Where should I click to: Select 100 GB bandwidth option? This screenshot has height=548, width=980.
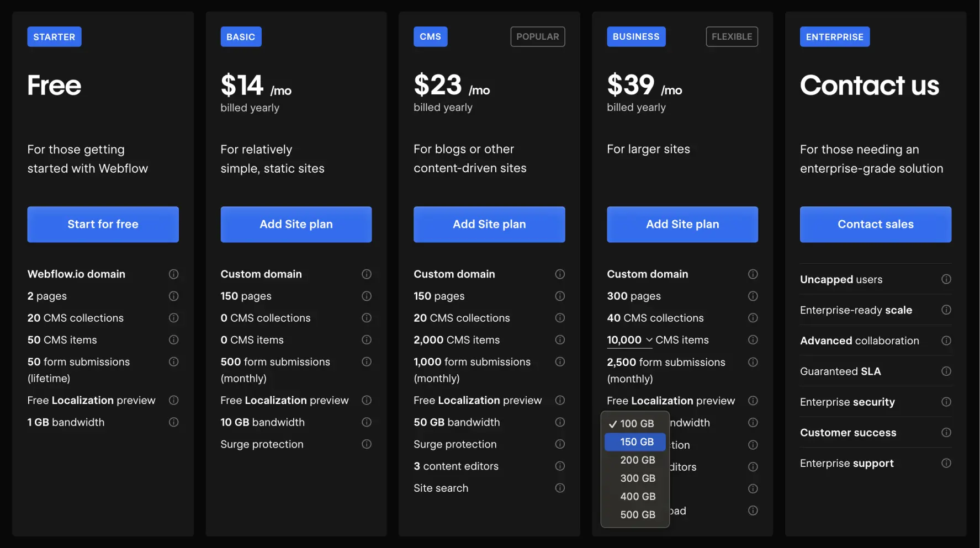pos(635,423)
